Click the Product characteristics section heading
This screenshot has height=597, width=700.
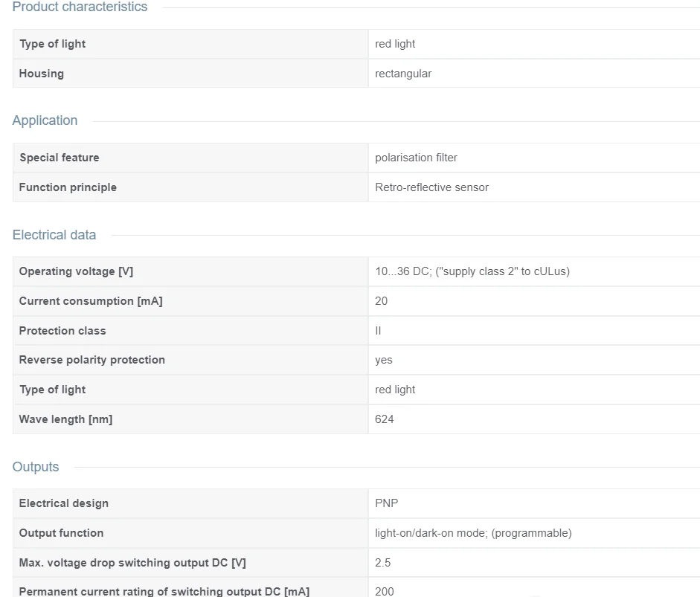tap(80, 7)
